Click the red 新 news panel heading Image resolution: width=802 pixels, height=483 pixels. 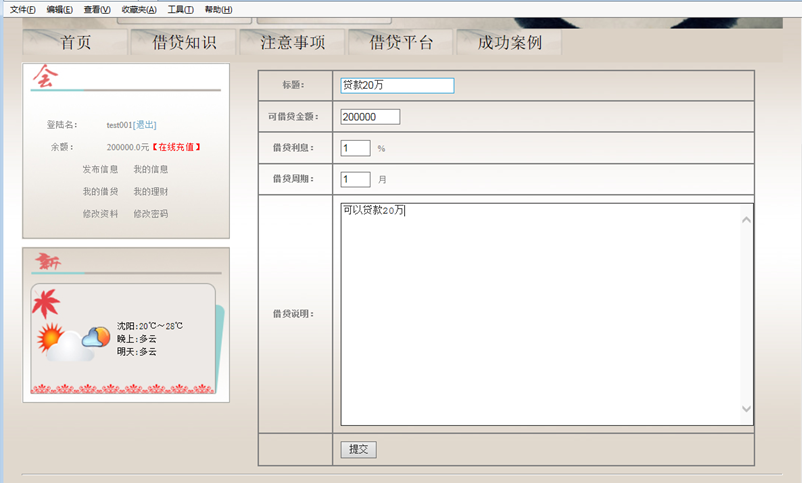48,261
